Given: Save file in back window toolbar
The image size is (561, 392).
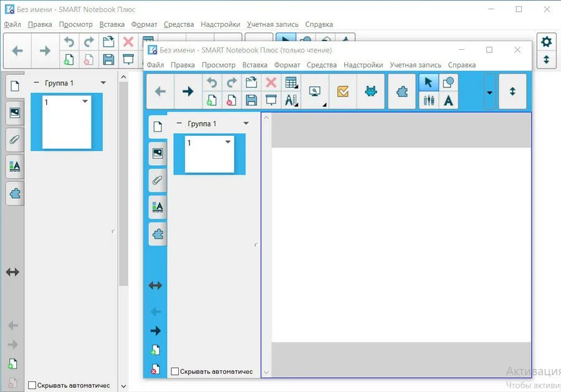Looking at the screenshot, I should coord(108,59).
